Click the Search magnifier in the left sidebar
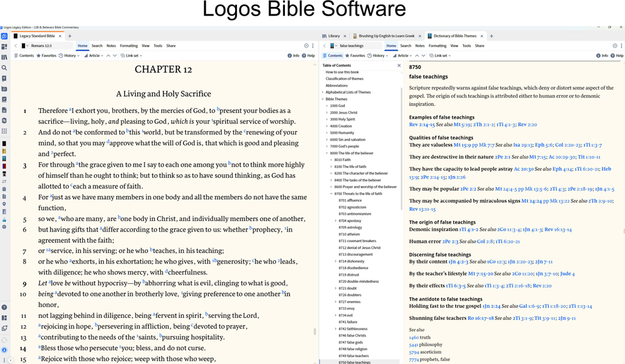Viewport: 625px width, 364px height. [x=4, y=68]
